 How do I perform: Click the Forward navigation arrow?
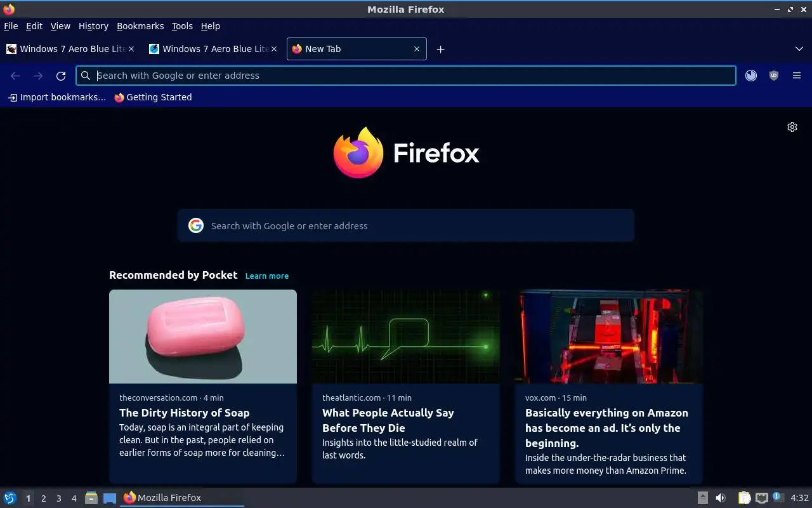click(x=38, y=76)
